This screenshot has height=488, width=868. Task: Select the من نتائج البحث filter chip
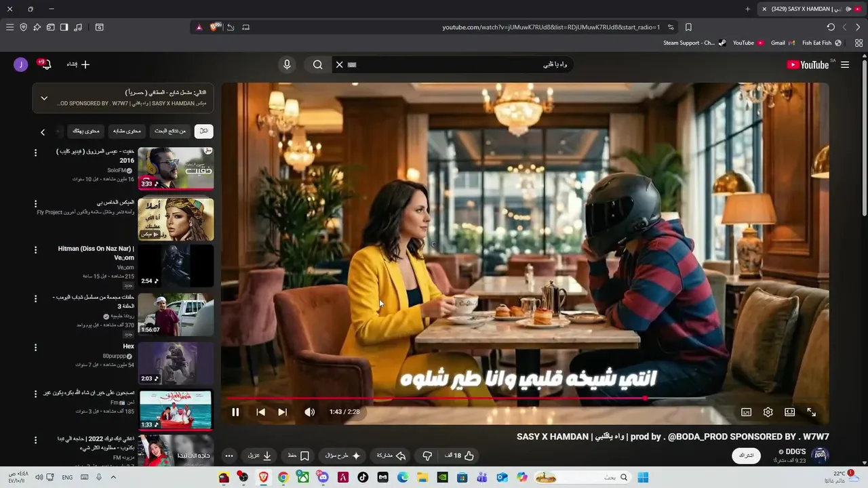pyautogui.click(x=170, y=131)
